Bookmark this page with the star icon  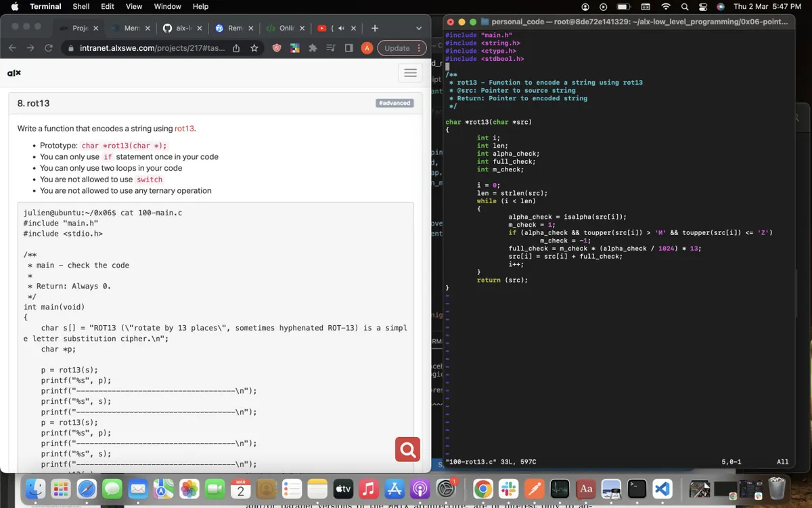click(254, 48)
